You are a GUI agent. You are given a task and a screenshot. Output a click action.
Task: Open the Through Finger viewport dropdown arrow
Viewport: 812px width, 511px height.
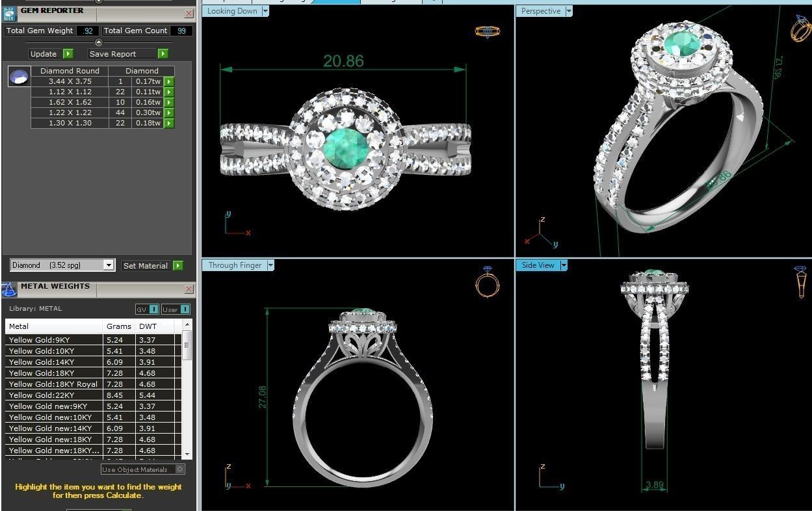click(x=270, y=265)
